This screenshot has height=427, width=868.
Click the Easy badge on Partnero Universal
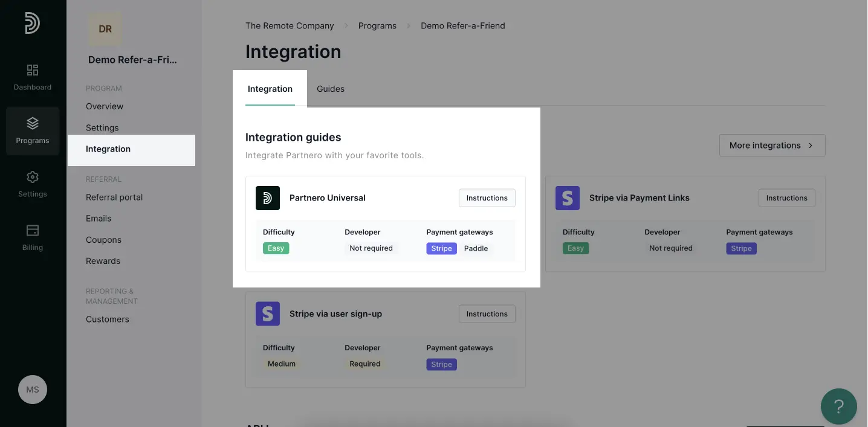pyautogui.click(x=276, y=248)
